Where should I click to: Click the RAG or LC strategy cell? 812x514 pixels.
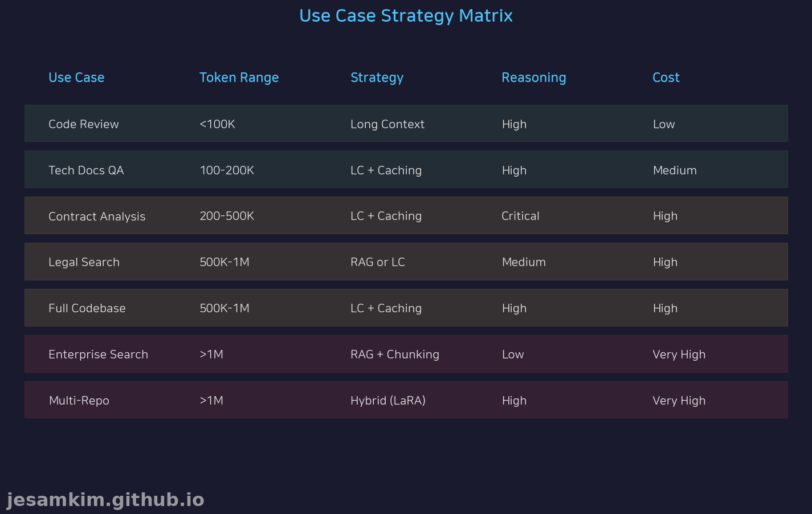[377, 262]
